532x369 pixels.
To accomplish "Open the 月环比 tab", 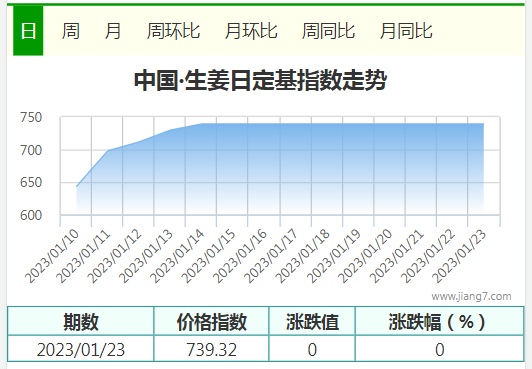I will [251, 31].
